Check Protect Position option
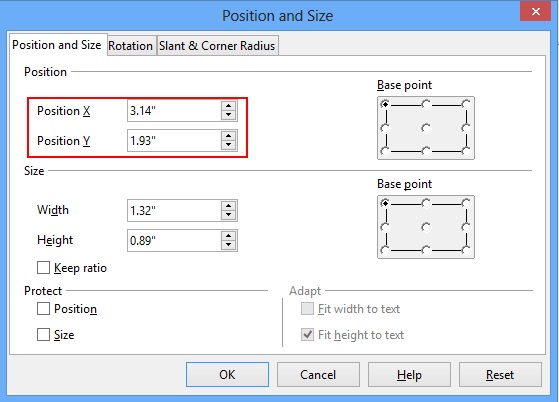Screen dimensions: 559x402 pyautogui.click(x=43, y=309)
